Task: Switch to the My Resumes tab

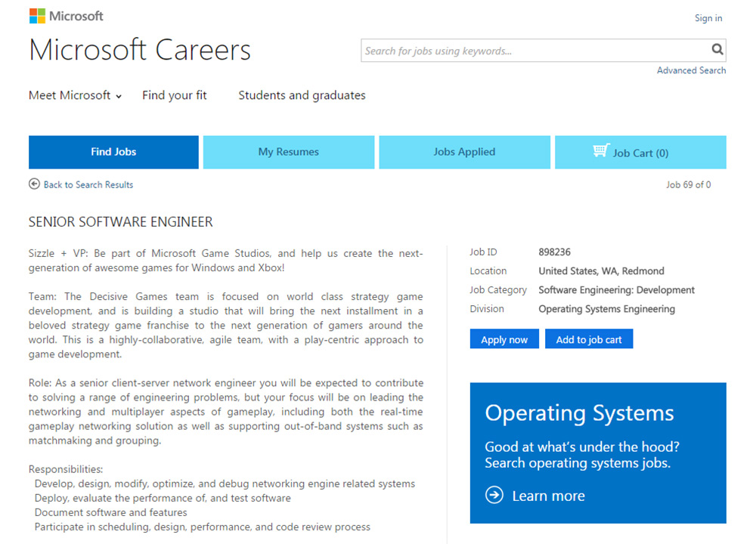Action: [289, 153]
